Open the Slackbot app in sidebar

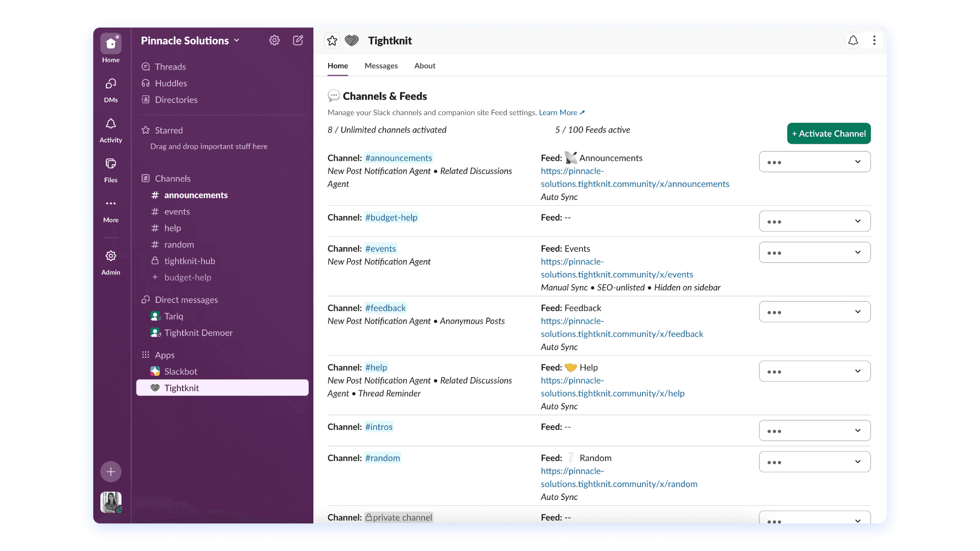(180, 371)
